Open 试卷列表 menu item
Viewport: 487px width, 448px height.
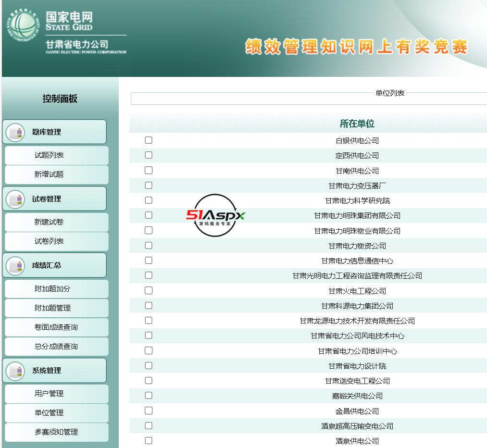click(57, 241)
